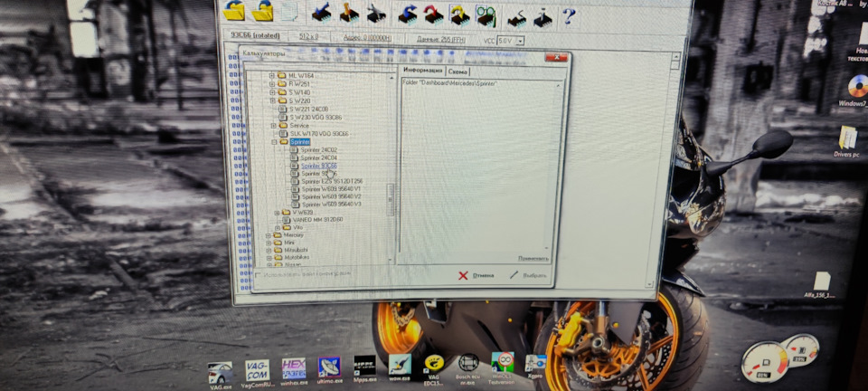
Task: Expand the Mercury folder
Action: (268, 234)
